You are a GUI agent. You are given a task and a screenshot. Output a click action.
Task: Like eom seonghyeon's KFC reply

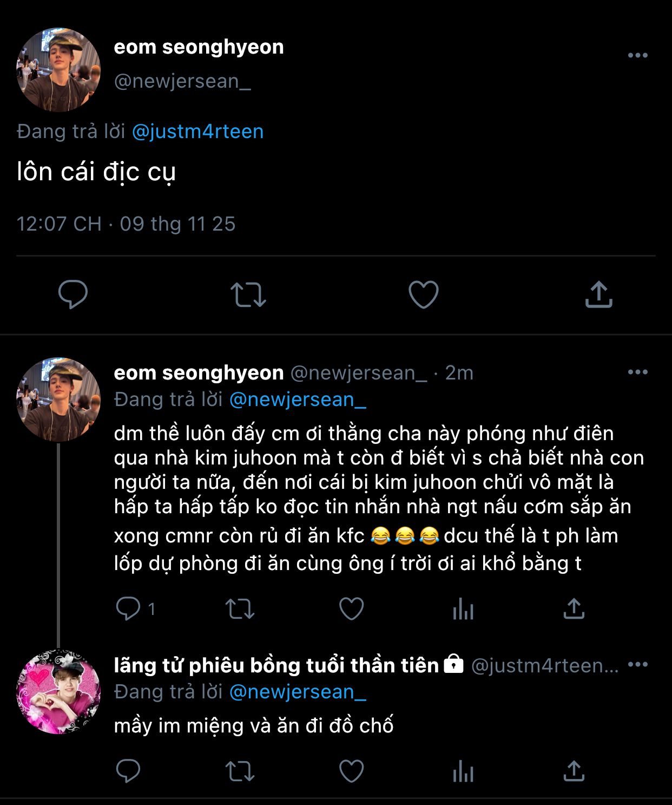[x=351, y=608]
